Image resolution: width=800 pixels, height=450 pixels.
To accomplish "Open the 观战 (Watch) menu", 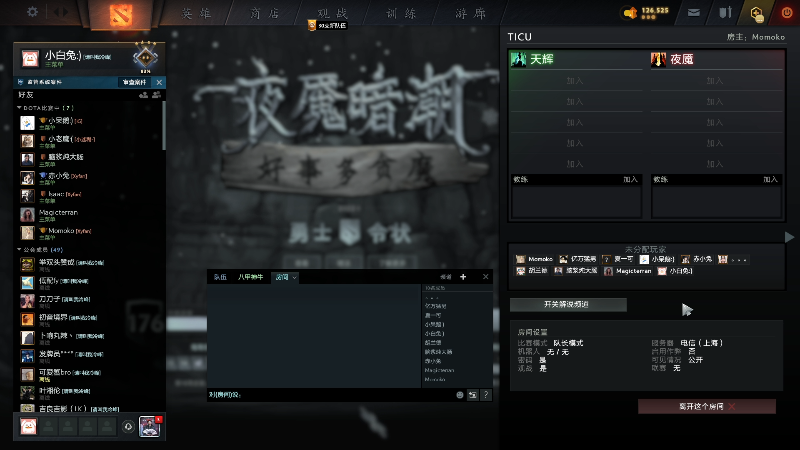I will pos(332,13).
